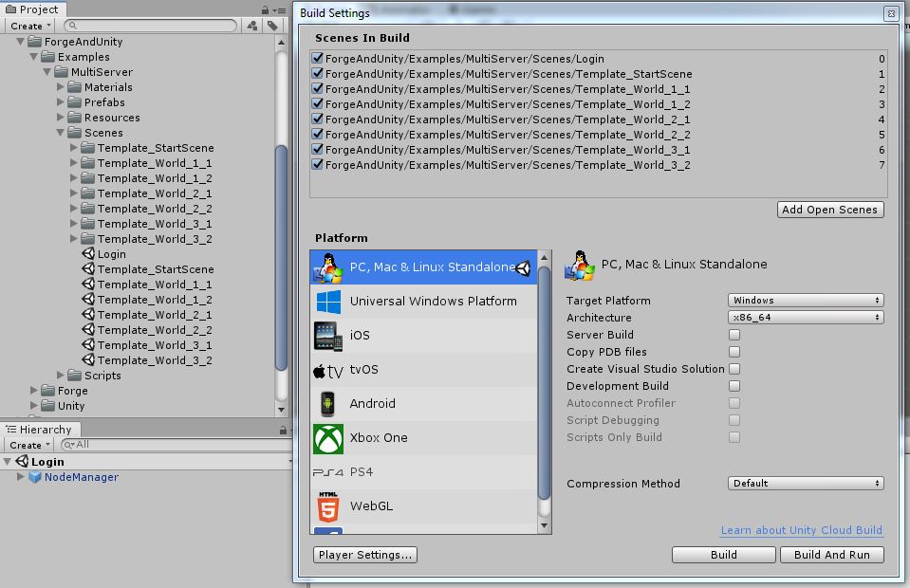Click the iOS platform icon
Viewport: 910px width, 588px height.
click(327, 336)
